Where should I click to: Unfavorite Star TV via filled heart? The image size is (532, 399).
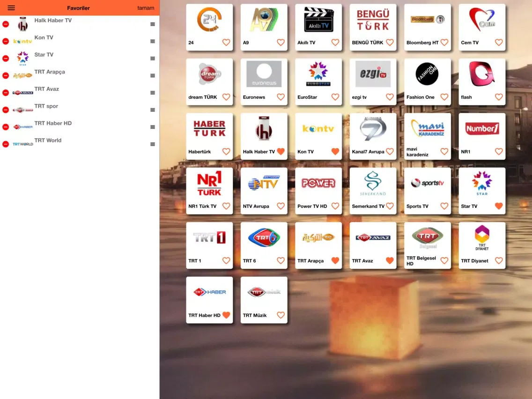(x=499, y=206)
